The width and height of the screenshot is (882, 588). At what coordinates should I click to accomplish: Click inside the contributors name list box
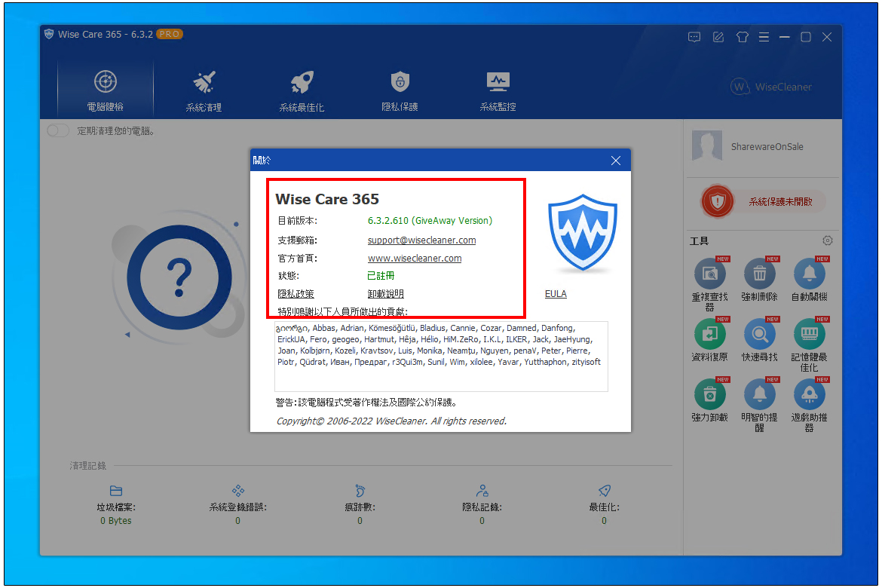[x=441, y=356]
